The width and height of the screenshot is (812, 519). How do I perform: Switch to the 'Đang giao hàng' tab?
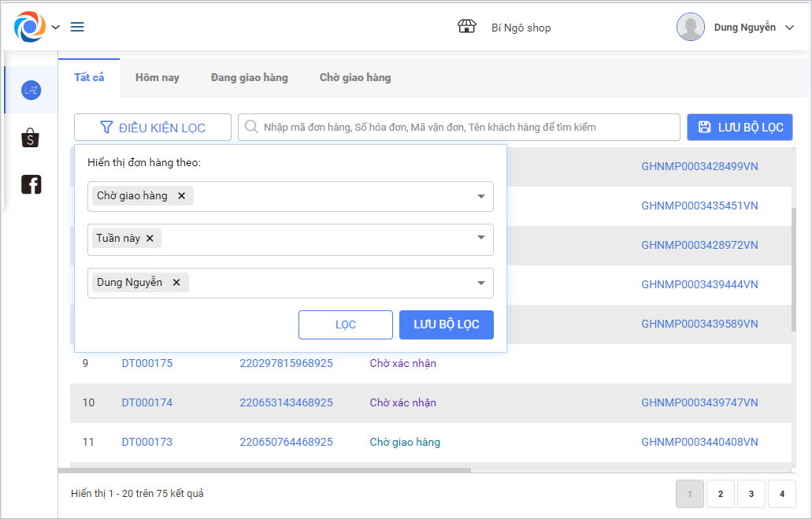point(249,78)
